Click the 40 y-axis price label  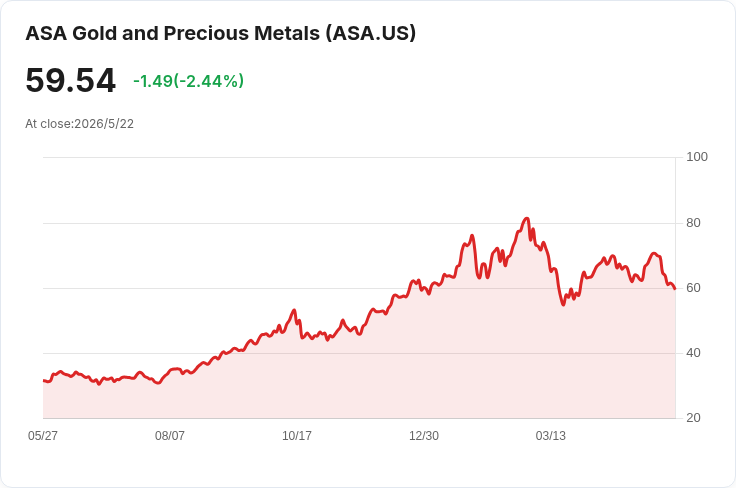point(693,352)
